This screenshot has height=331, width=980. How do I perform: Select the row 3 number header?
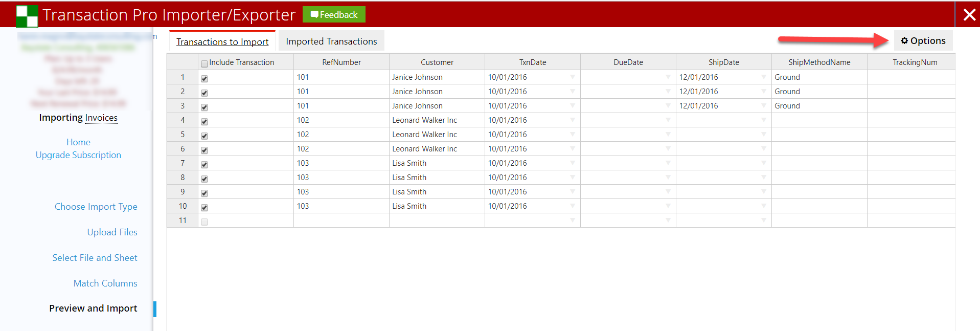click(x=183, y=106)
